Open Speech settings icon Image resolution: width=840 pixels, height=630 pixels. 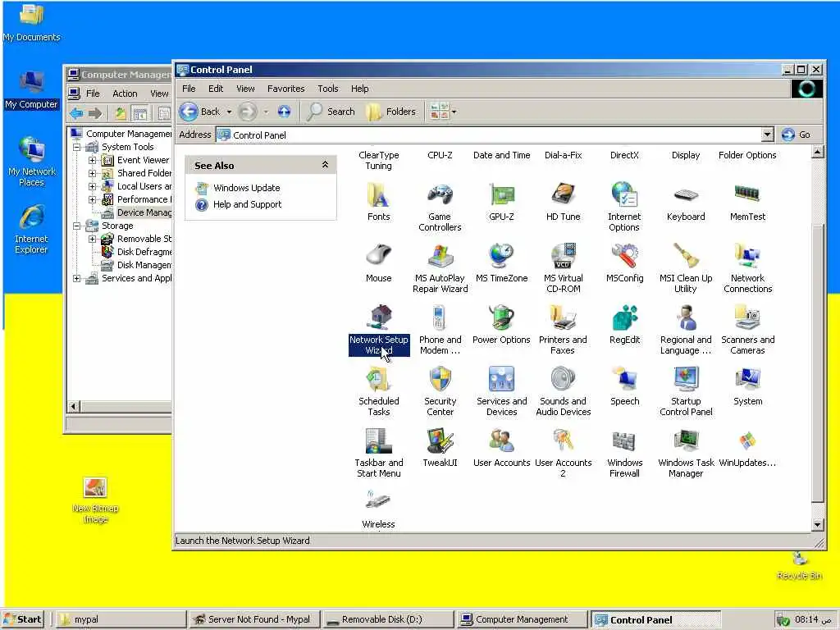click(x=624, y=379)
